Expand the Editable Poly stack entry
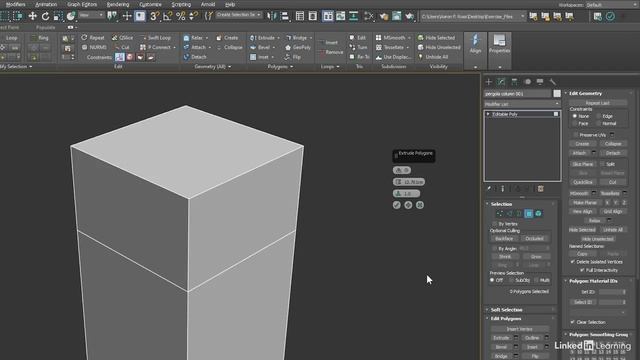 [x=488, y=114]
